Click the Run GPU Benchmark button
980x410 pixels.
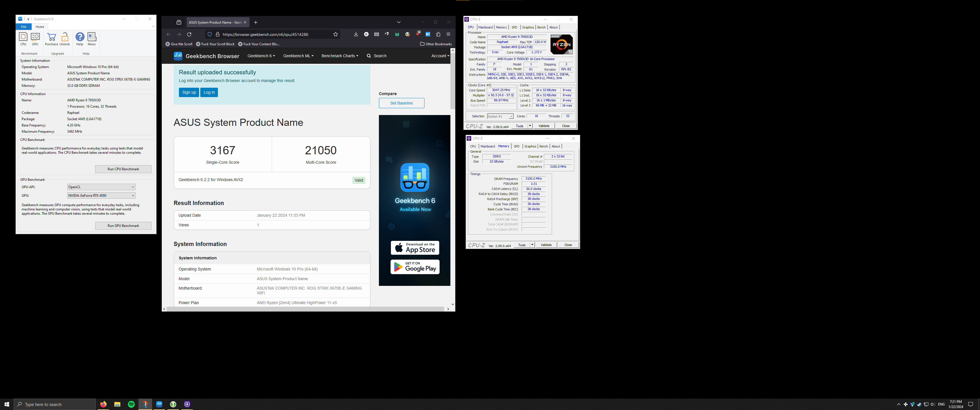123,226
